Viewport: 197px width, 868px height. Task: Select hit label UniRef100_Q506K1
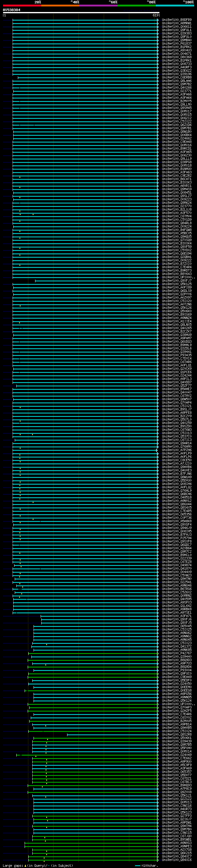(x=176, y=738)
